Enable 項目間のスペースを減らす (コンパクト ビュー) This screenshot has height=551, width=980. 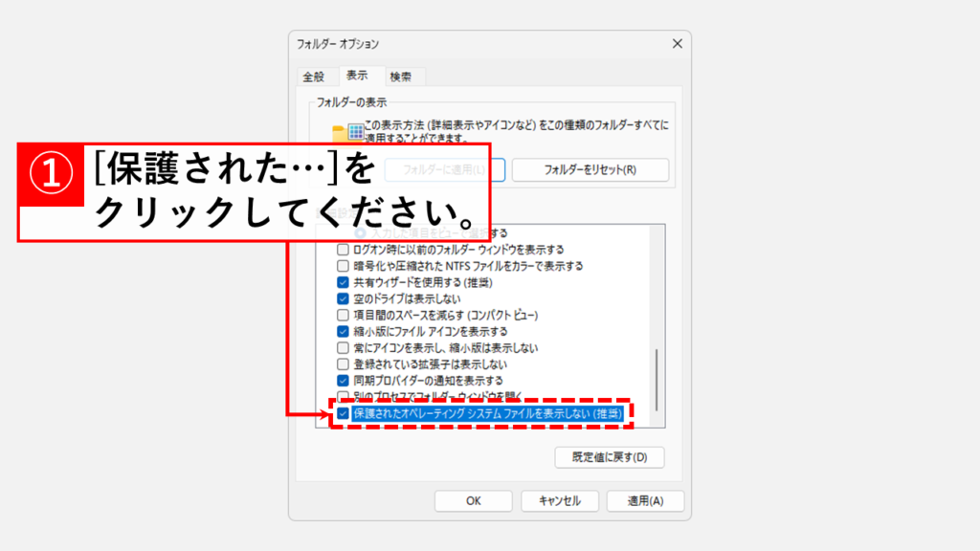[344, 315]
